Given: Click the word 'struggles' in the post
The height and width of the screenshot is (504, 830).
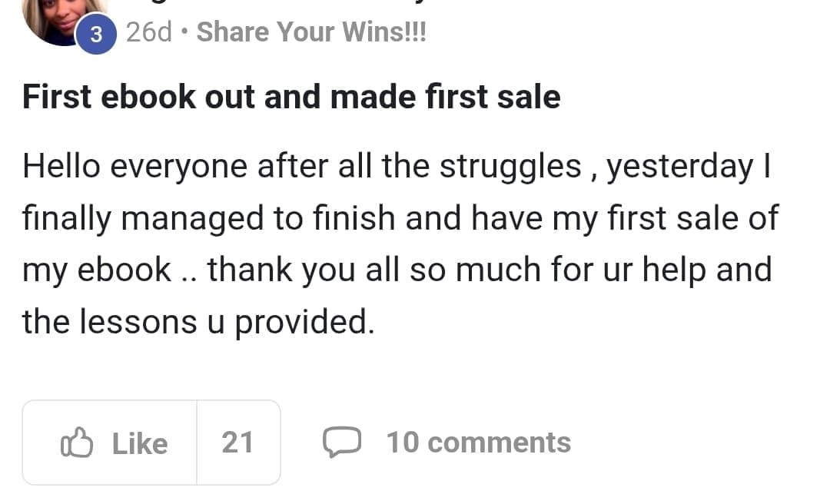Looking at the screenshot, I should click(510, 166).
